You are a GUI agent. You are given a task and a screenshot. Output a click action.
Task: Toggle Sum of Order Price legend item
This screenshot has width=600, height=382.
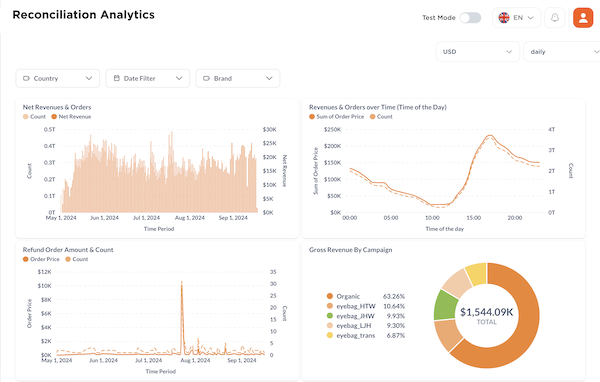(336, 117)
